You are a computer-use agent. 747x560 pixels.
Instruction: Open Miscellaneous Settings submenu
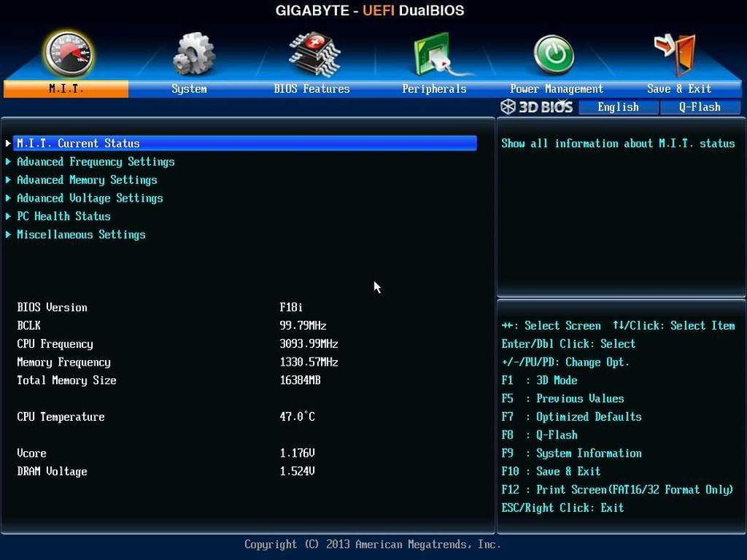pyautogui.click(x=82, y=234)
